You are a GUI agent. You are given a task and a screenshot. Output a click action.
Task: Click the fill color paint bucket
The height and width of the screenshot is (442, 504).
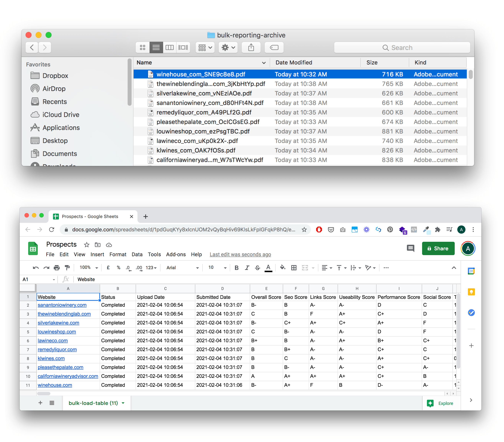pos(282,268)
